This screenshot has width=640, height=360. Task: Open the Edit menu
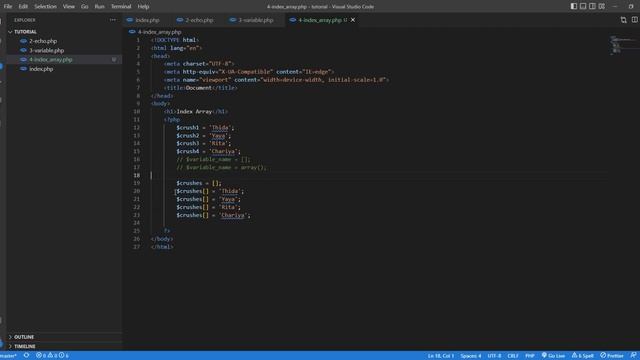23,7
